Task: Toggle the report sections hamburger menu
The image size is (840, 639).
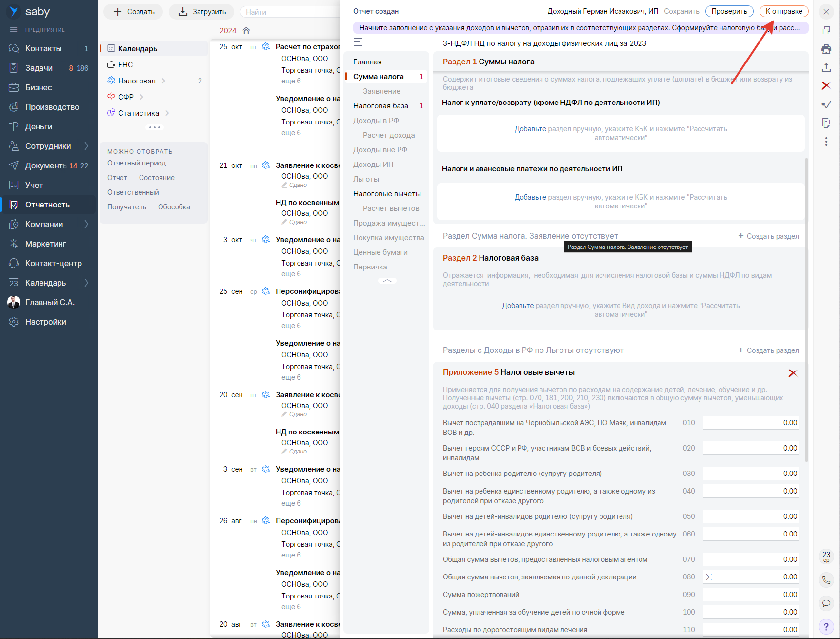Action: point(358,42)
